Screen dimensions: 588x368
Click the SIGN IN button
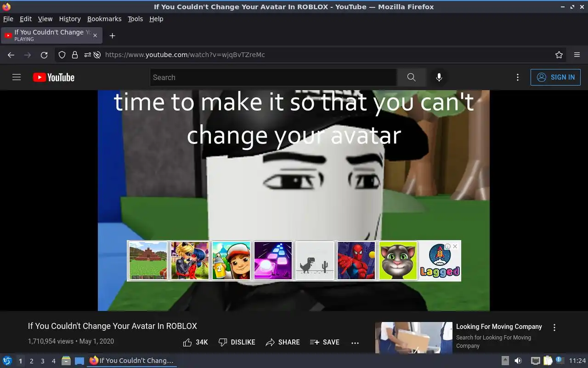(x=555, y=77)
